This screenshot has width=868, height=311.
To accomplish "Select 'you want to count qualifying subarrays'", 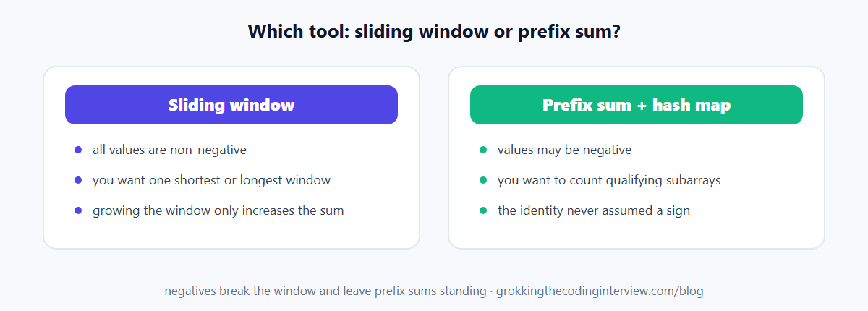I will (609, 180).
